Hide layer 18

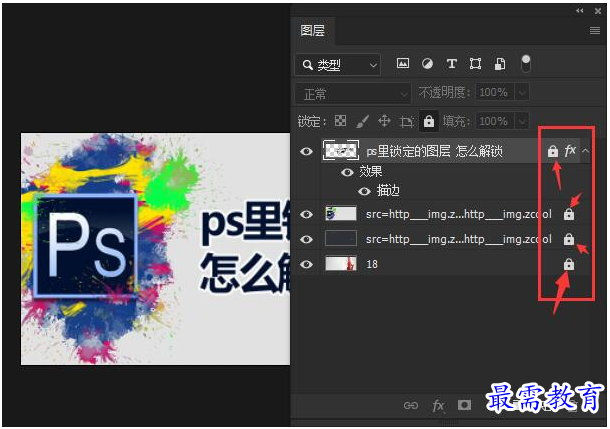point(306,264)
